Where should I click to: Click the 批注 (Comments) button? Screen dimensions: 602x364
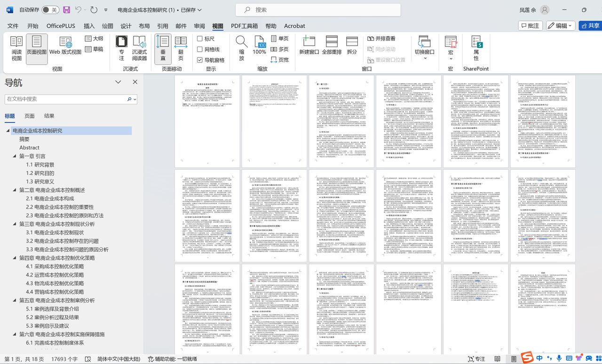point(530,26)
